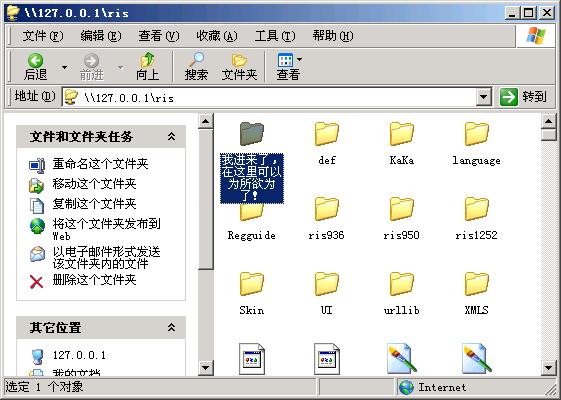
Task: Click 删除这个文件夹 task link
Action: click(x=94, y=280)
